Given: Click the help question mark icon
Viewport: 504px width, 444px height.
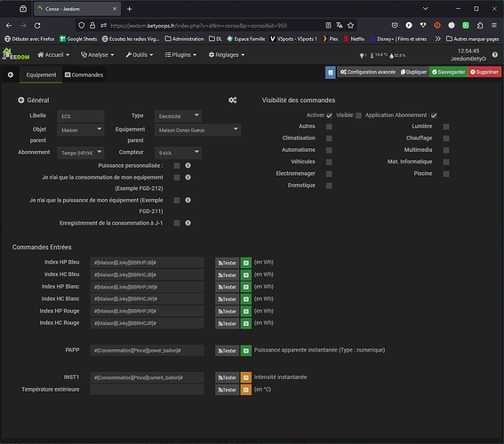Looking at the screenshot, I should click(495, 54).
